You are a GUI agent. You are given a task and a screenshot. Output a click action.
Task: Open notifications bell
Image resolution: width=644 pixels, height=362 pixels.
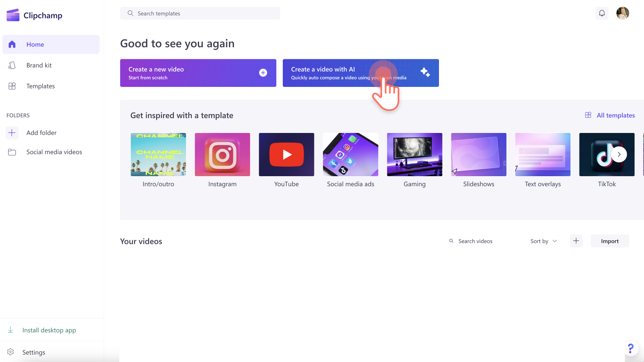tap(602, 13)
